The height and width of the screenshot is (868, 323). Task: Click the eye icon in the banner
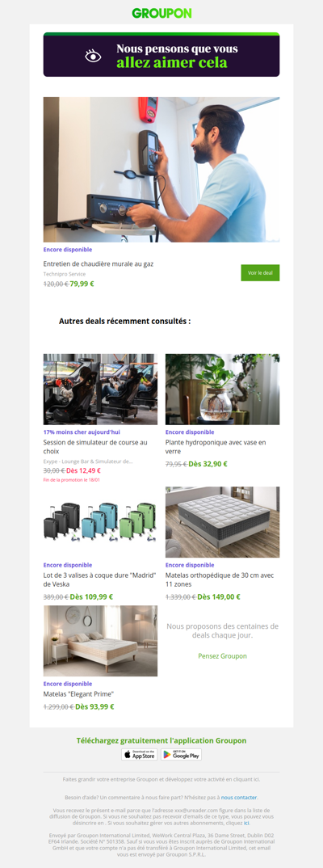pos(93,56)
